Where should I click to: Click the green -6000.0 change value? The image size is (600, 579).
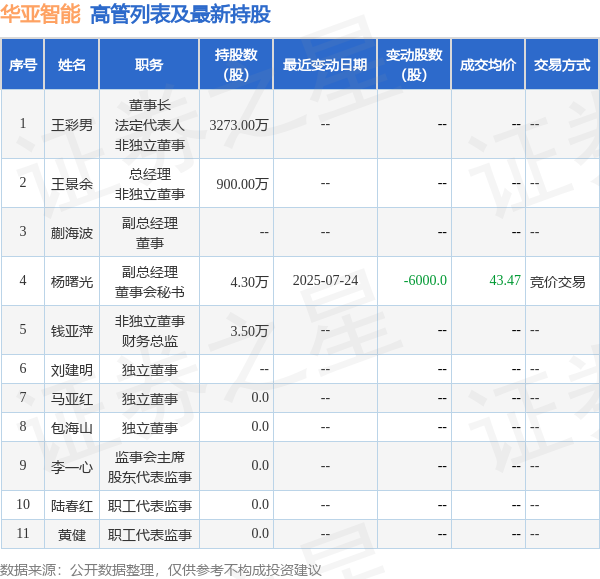pos(425,281)
